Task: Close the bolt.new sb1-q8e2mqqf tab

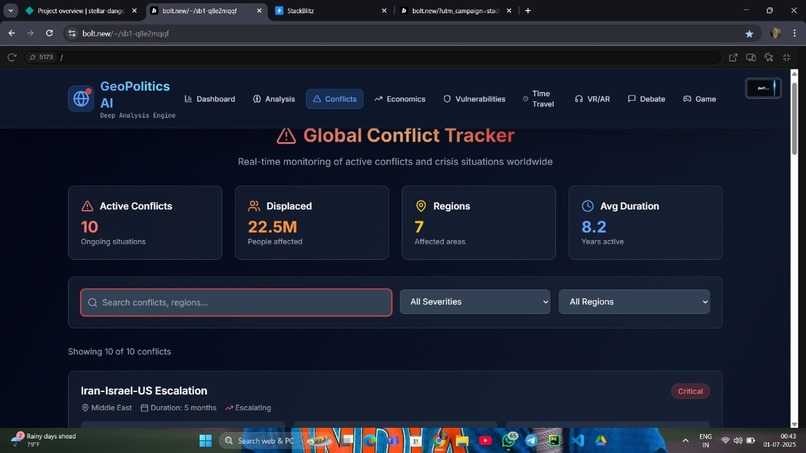Action: pyautogui.click(x=259, y=10)
